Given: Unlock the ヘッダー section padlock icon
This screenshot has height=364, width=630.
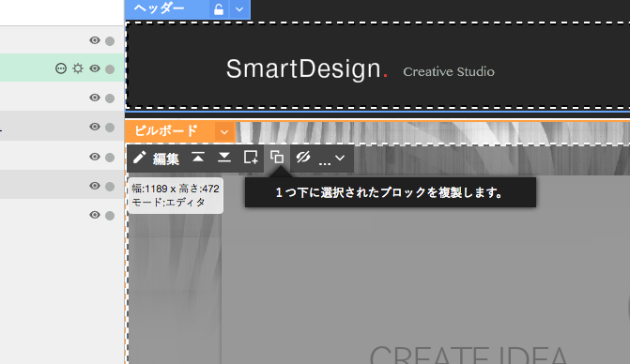Looking at the screenshot, I should click(219, 9).
